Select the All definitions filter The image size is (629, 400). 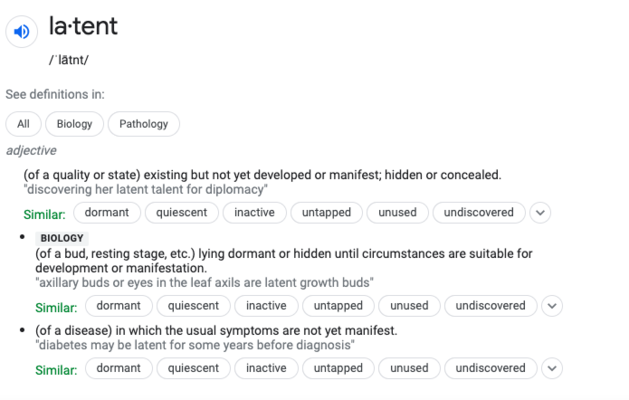pyautogui.click(x=23, y=124)
